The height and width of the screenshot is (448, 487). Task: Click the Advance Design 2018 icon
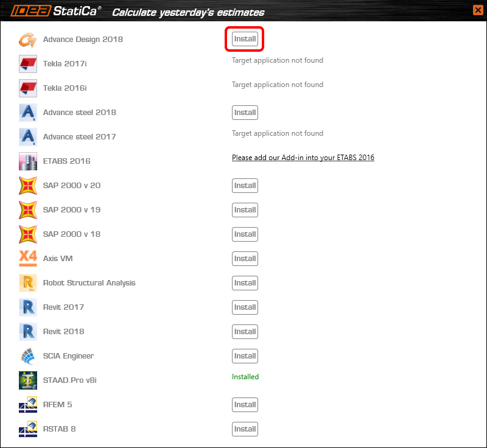(x=27, y=40)
